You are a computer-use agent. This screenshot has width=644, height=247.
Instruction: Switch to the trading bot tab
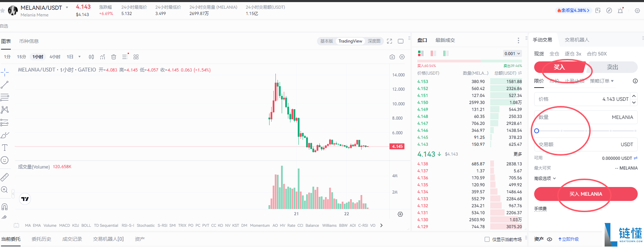click(577, 40)
